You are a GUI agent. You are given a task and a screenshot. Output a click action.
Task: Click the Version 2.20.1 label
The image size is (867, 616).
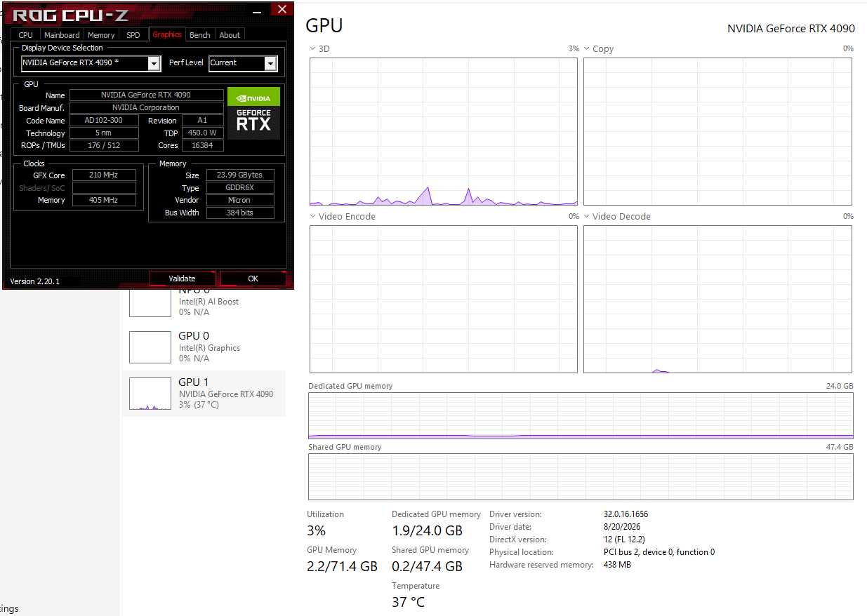(35, 281)
